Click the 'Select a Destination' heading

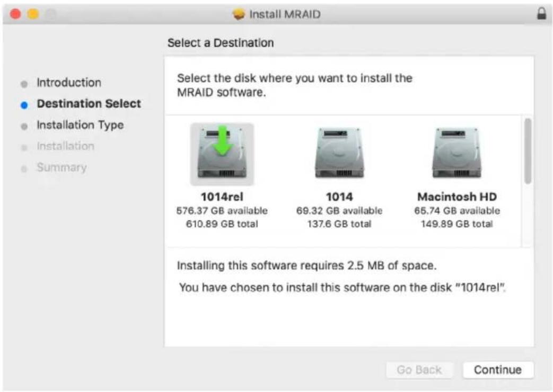point(221,43)
